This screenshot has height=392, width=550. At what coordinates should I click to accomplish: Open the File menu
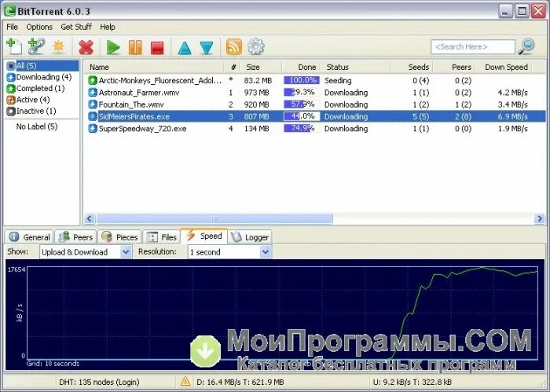[12, 27]
